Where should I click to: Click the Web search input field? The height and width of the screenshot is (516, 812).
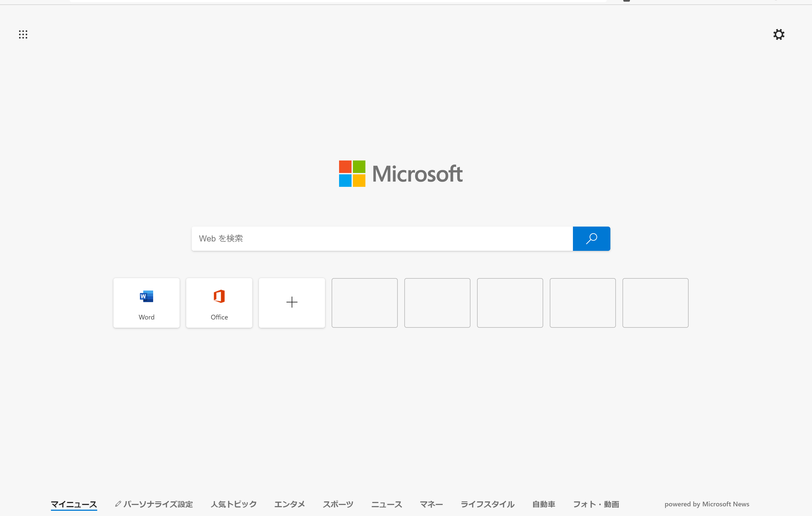pos(382,239)
